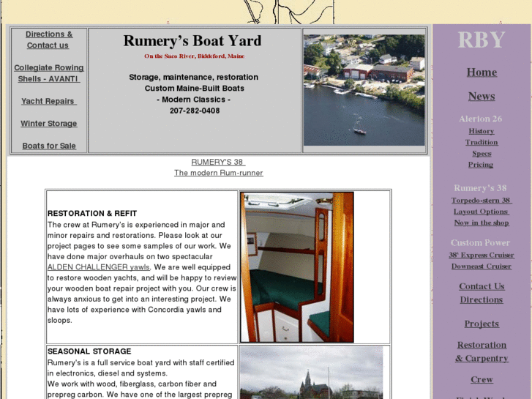Follow the ALDEN CHALLENGER yawls link
Screen dimensions: 532x399
click(x=98, y=267)
